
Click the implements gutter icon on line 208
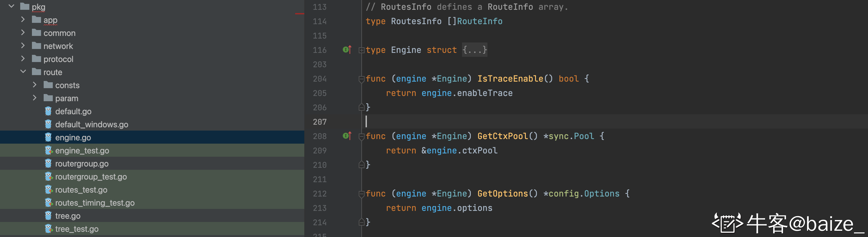[347, 136]
